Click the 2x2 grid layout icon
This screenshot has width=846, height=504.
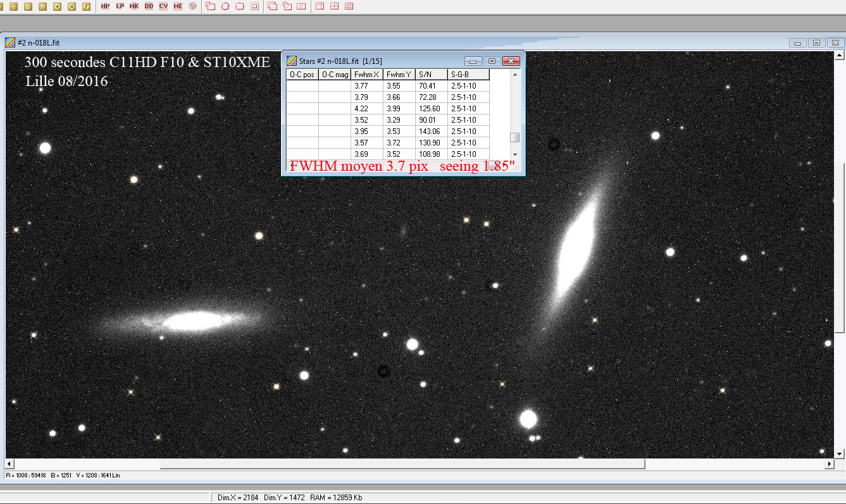pos(334,6)
